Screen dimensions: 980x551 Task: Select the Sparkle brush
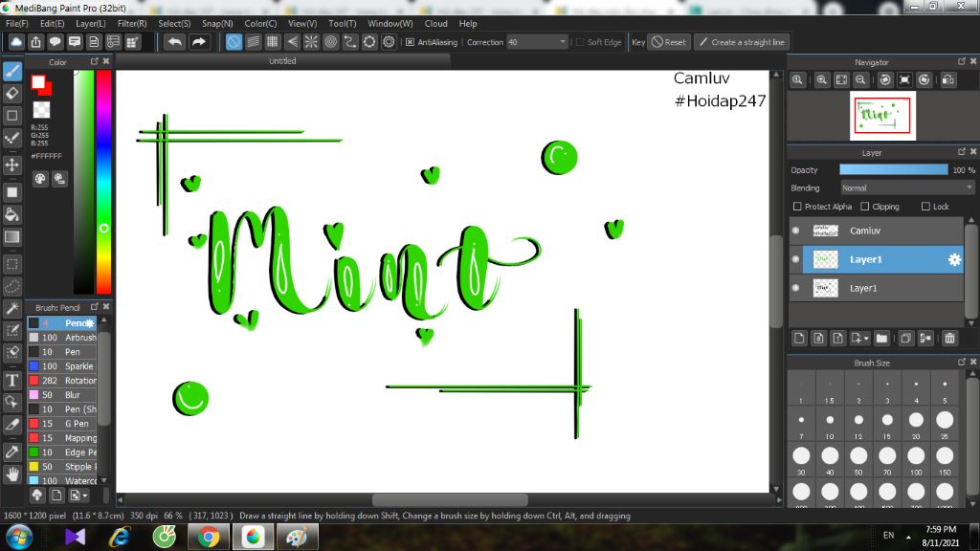coord(62,366)
